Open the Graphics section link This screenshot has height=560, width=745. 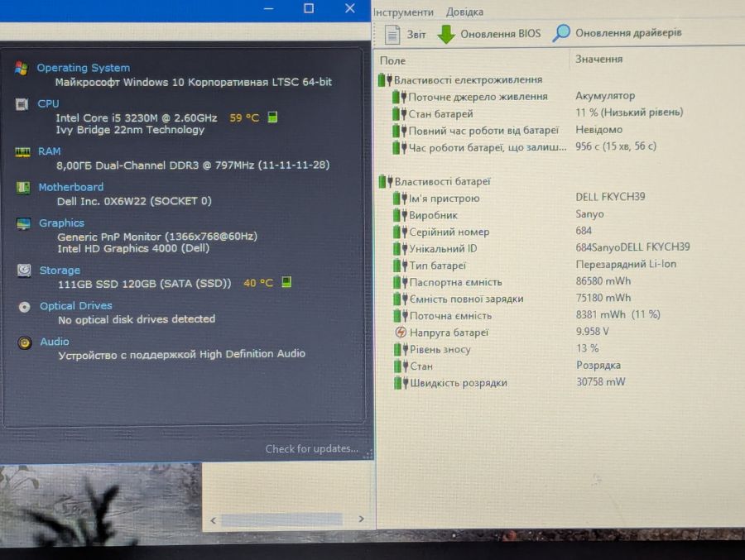62,223
